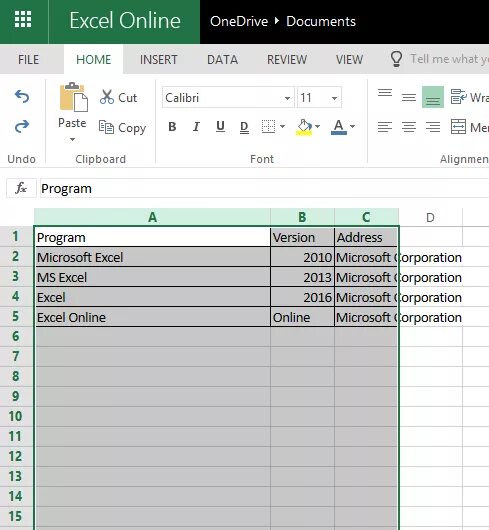Click the Tell me what you want search box

click(x=449, y=59)
